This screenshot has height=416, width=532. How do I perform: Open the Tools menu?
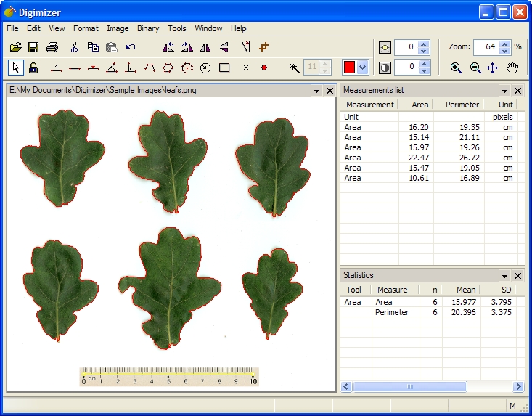(177, 28)
